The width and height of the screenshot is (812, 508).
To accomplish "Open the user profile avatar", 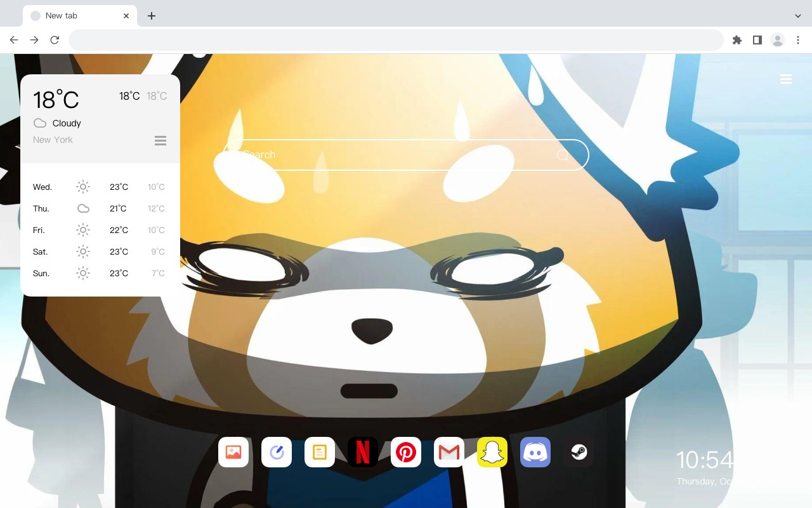I will coord(778,40).
